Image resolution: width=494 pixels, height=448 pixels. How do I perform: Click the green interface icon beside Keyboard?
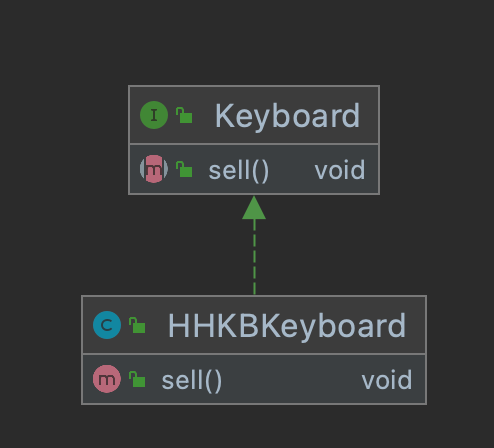tap(154, 115)
